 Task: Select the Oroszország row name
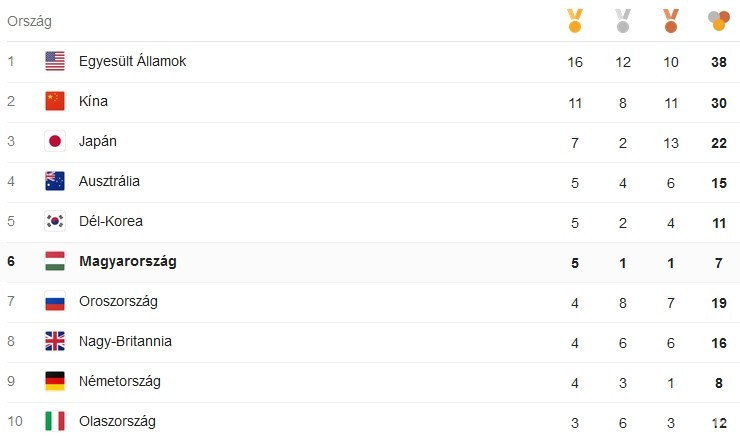click(118, 301)
